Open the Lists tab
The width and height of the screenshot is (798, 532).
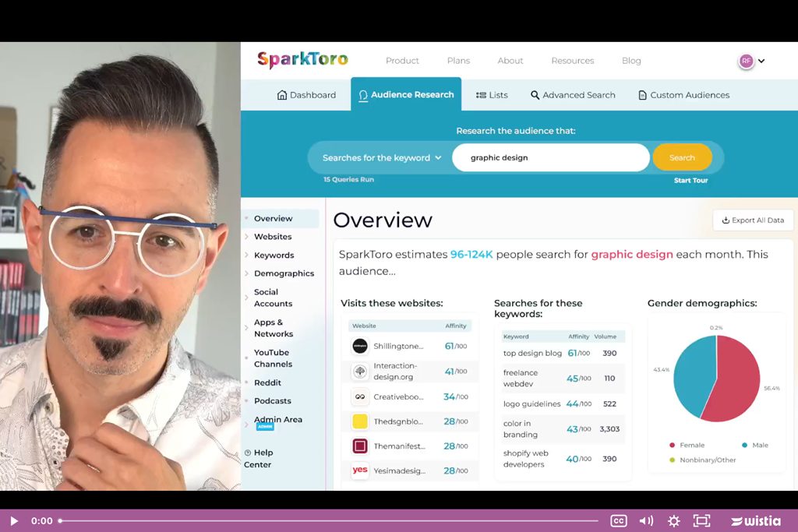click(x=492, y=95)
